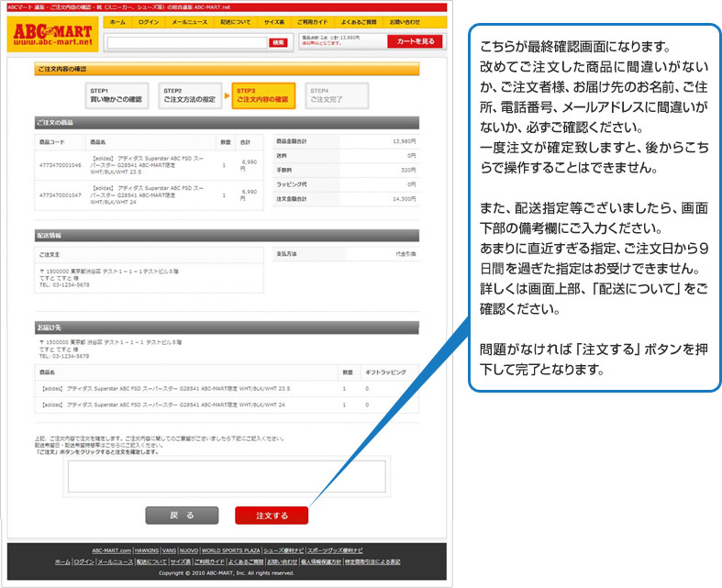
Task: Open 配送について link in the footer
Action: pos(151,561)
